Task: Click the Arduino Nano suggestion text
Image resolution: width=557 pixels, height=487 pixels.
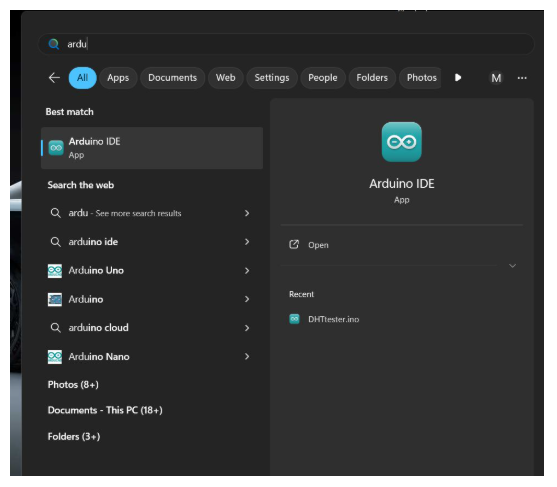Action: pos(99,357)
